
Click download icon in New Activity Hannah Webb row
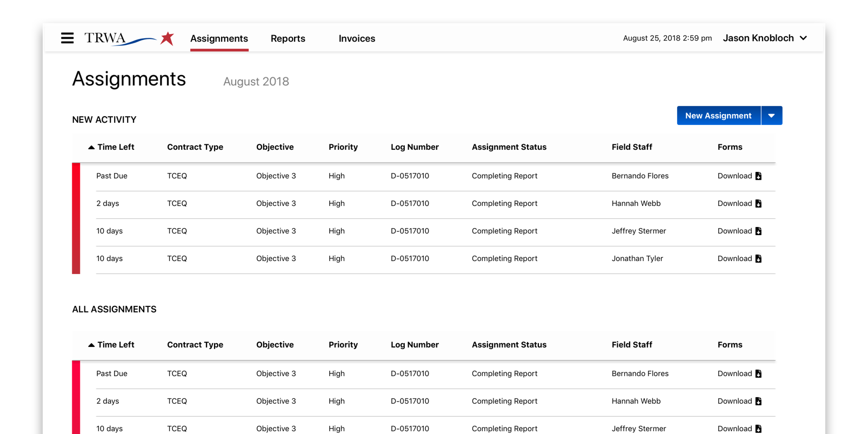[x=758, y=204]
